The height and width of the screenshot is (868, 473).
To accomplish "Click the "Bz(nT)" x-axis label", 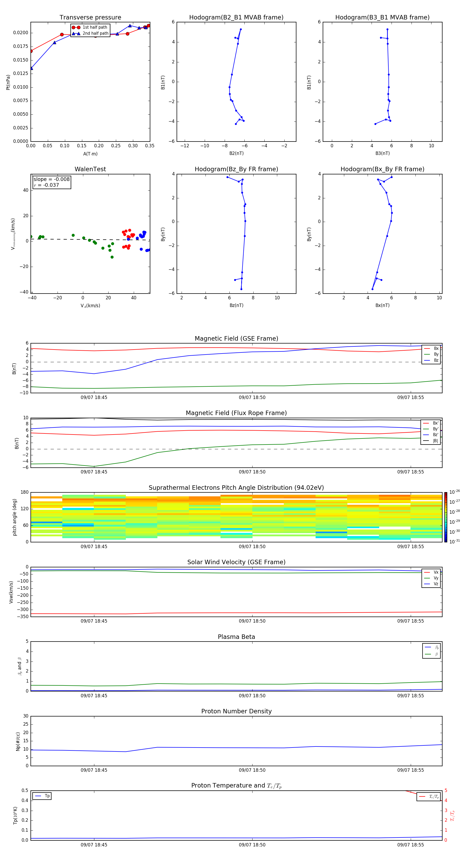I will [236, 305].
